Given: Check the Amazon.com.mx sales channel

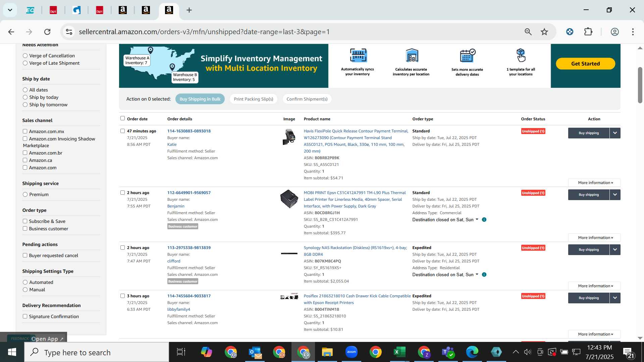Looking at the screenshot, I should pyautogui.click(x=25, y=131).
